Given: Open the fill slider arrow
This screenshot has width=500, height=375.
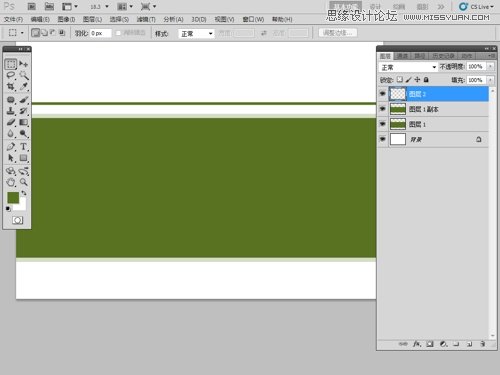Looking at the screenshot, I should pos(490,80).
